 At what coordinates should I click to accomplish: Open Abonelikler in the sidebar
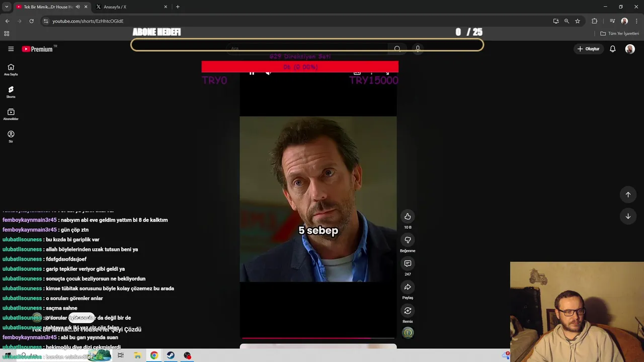click(11, 115)
